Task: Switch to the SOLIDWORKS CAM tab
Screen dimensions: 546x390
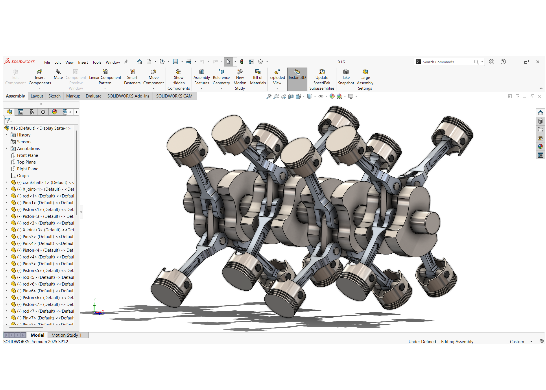Action: point(174,96)
